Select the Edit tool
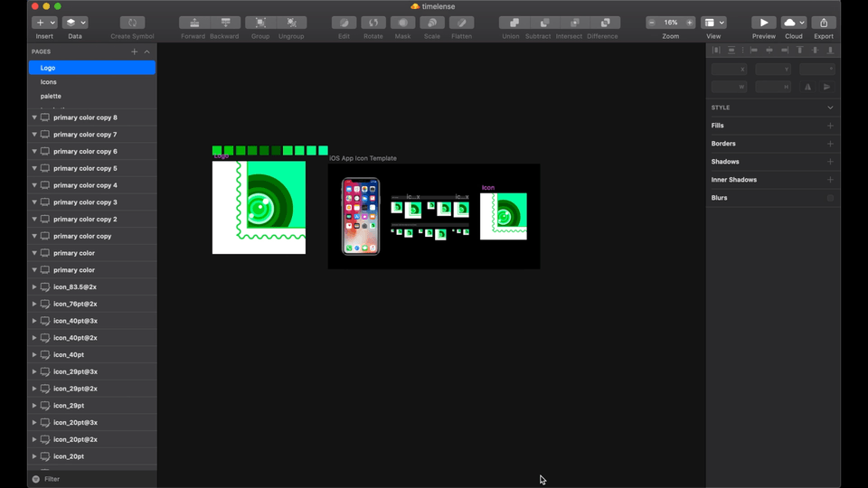Image resolution: width=868 pixels, height=488 pixels. [x=344, y=23]
